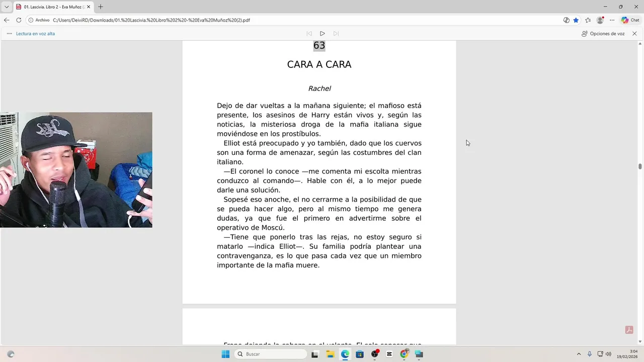Click the address bar file path

(151, 20)
